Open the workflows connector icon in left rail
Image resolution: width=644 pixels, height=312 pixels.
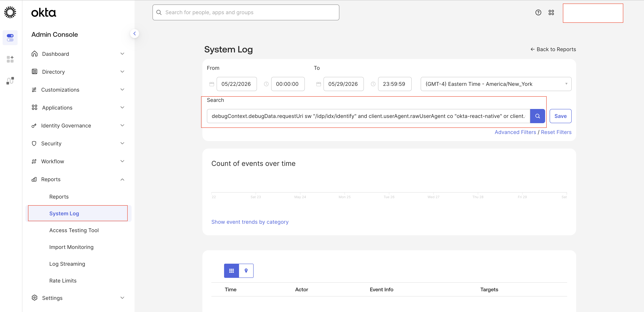coord(10,81)
